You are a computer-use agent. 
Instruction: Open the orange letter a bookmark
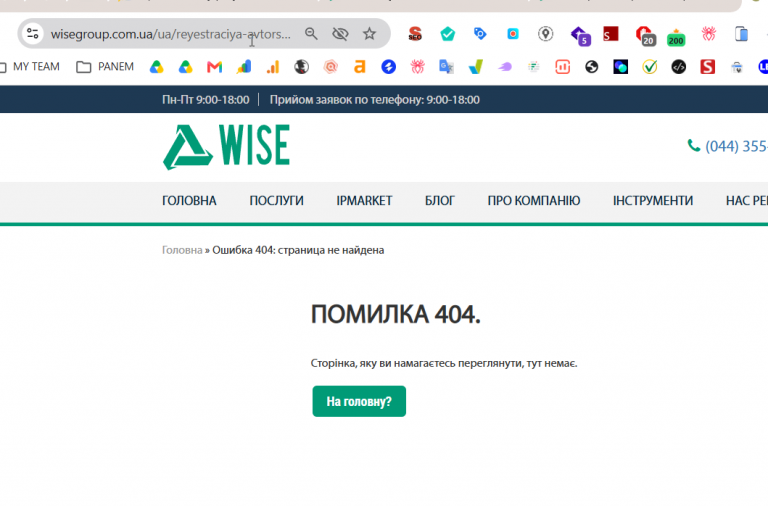pos(360,67)
